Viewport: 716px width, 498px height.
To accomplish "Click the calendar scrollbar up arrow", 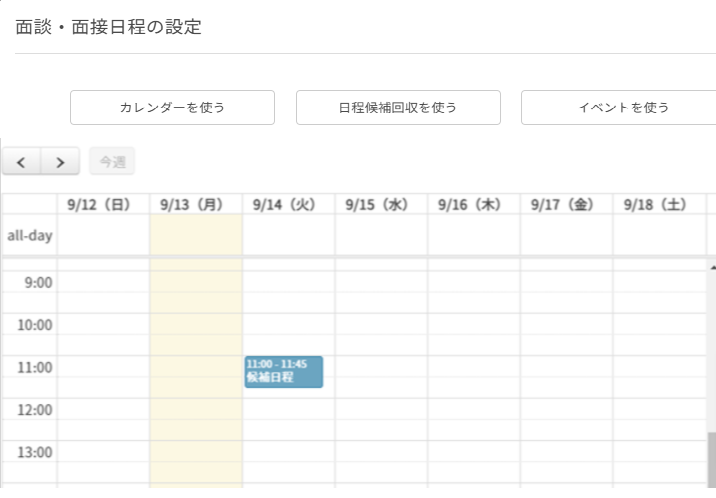I will coord(712,268).
